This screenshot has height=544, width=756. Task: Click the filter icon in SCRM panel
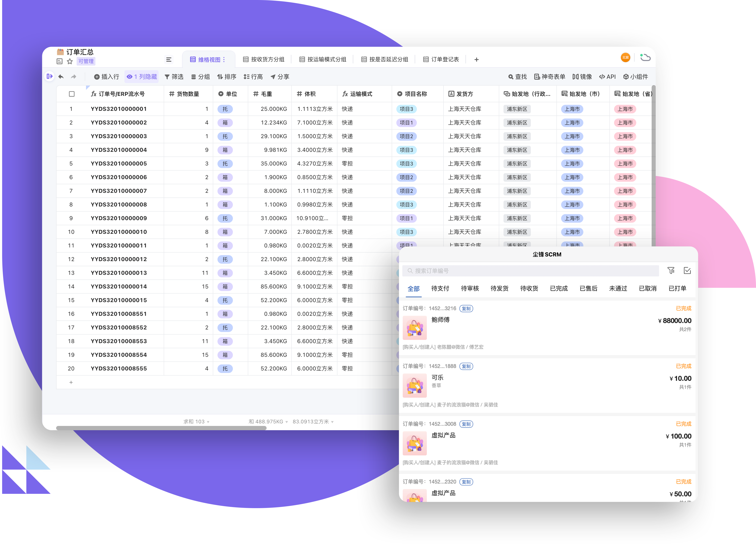coord(671,270)
